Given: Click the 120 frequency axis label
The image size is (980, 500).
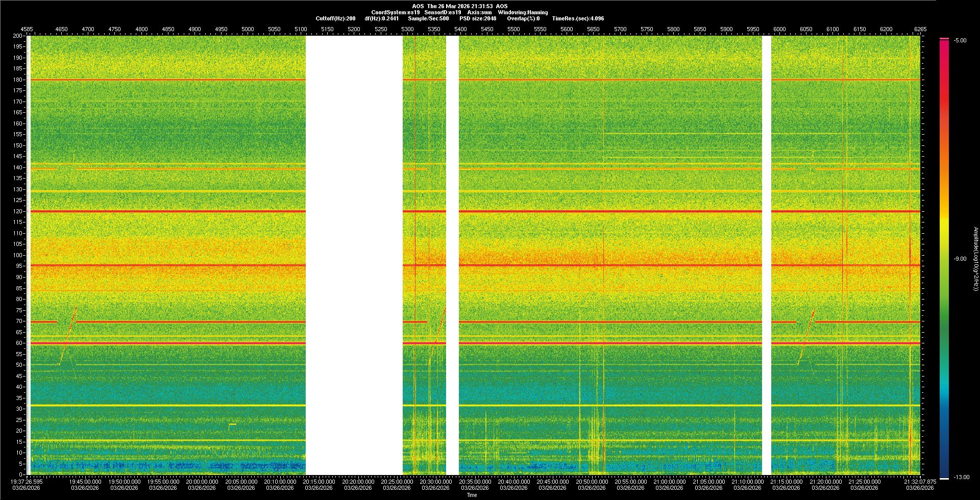Looking at the screenshot, I should pos(18,211).
